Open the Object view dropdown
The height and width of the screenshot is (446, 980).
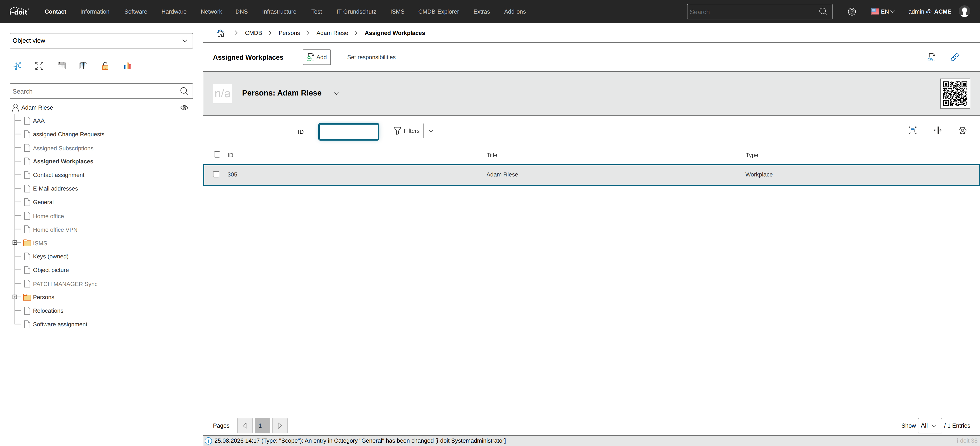click(101, 41)
